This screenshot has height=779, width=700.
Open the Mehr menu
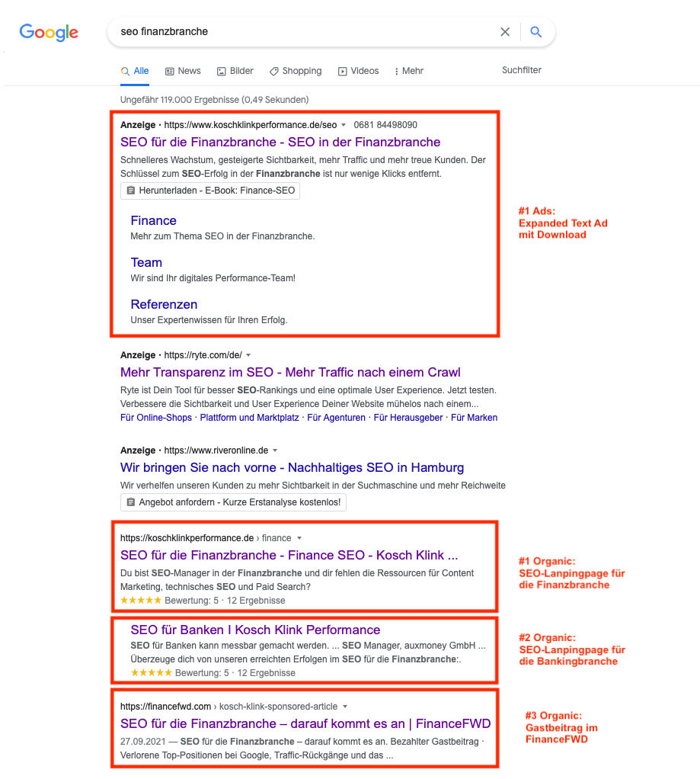point(408,71)
